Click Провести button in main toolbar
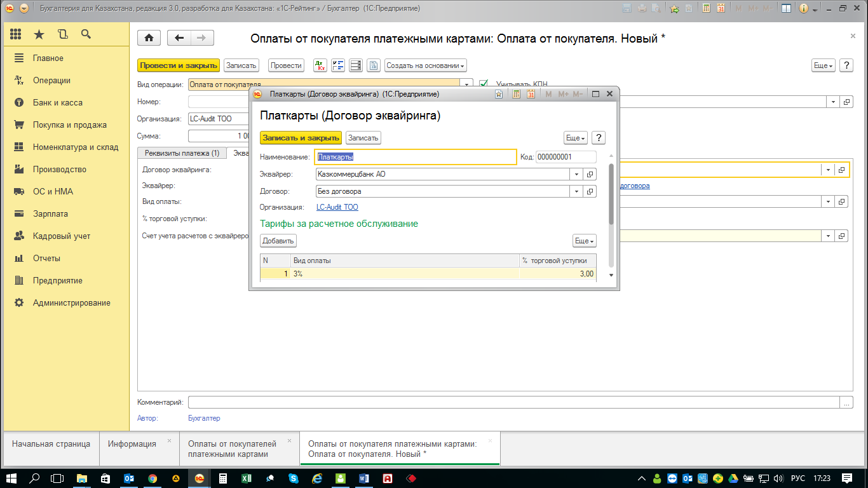The width and height of the screenshot is (868, 488). pos(286,65)
